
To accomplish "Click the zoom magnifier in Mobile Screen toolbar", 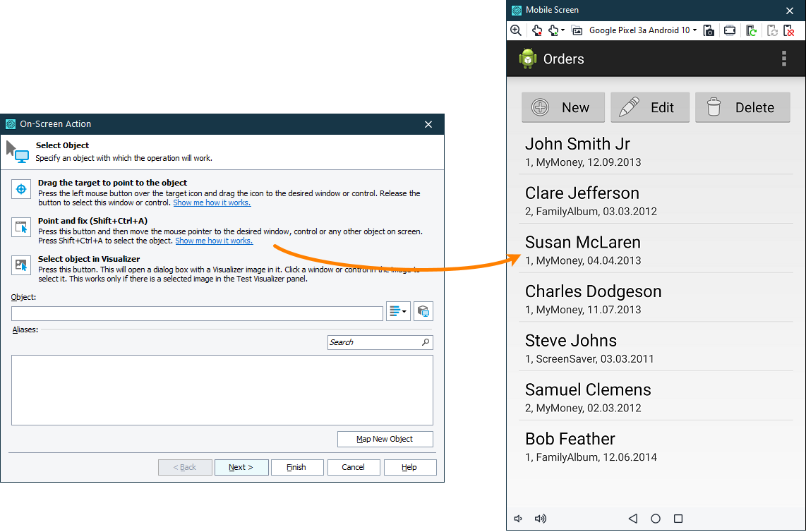I will 516,30.
